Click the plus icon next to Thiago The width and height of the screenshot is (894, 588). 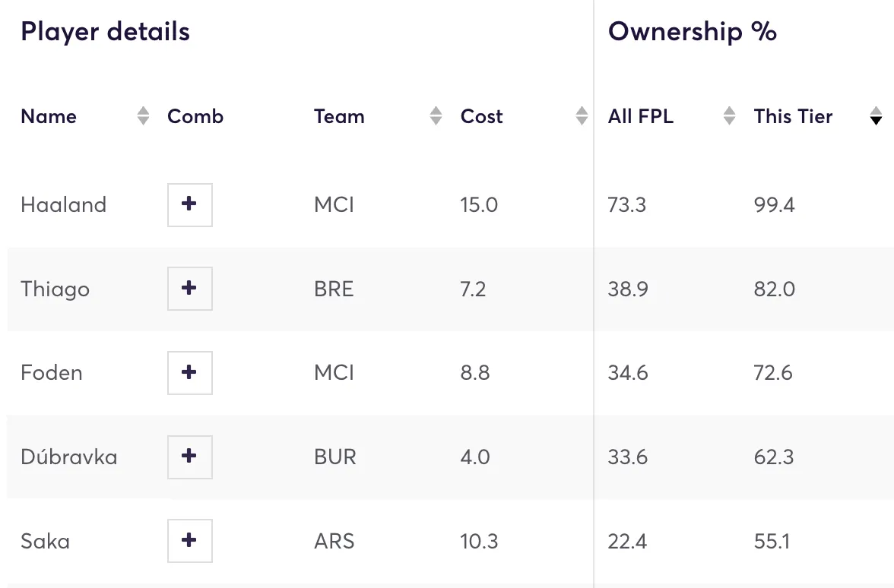pyautogui.click(x=189, y=289)
